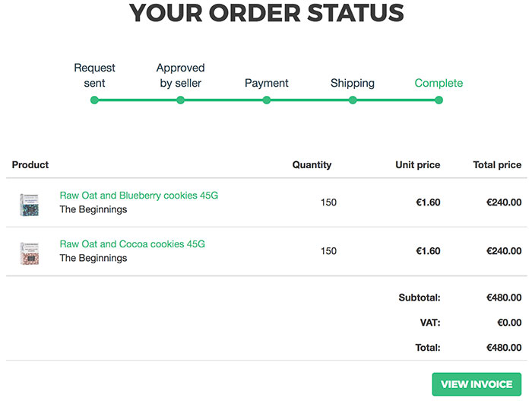Image resolution: width=532 pixels, height=401 pixels.
Task: Select the Shipping status label
Action: [x=353, y=83]
